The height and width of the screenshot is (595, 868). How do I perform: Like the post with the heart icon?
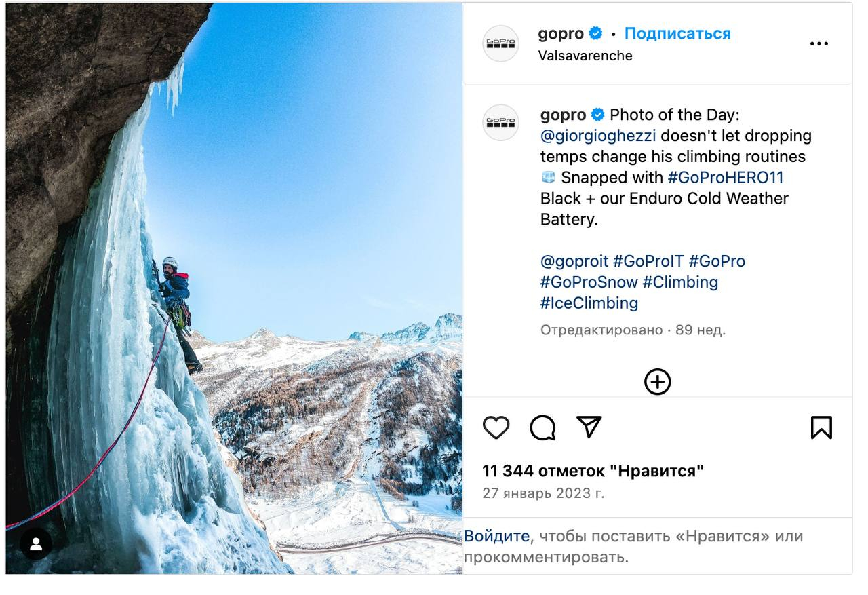pyautogui.click(x=496, y=428)
